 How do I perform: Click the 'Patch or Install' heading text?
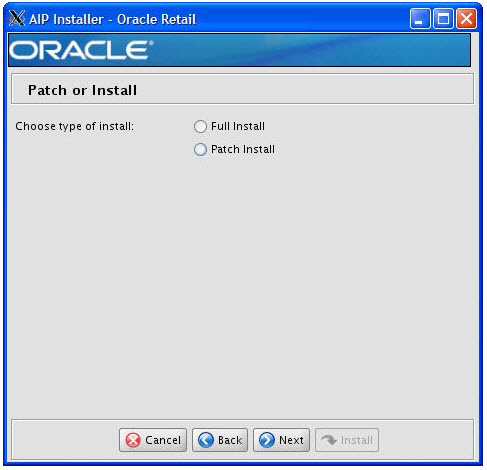82,90
